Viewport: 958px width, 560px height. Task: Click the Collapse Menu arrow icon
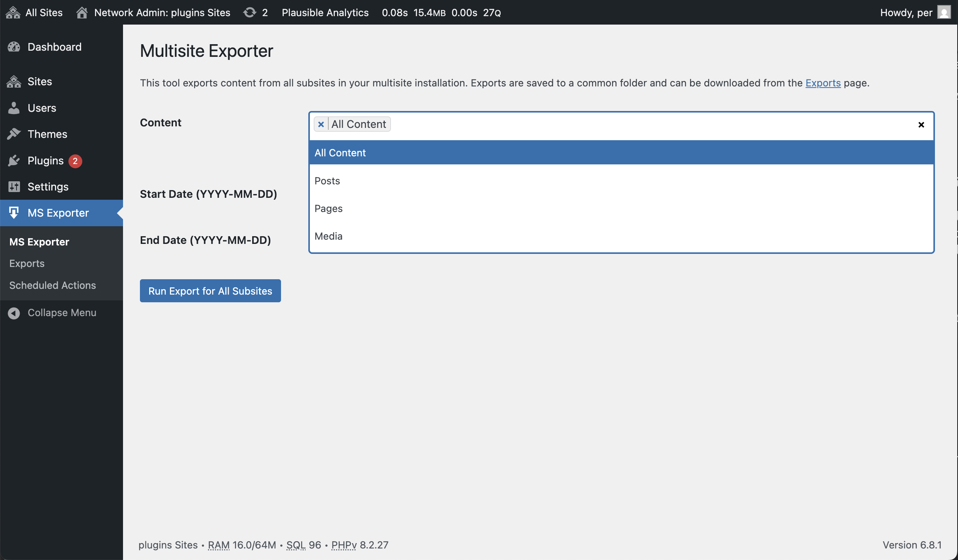[14, 313]
